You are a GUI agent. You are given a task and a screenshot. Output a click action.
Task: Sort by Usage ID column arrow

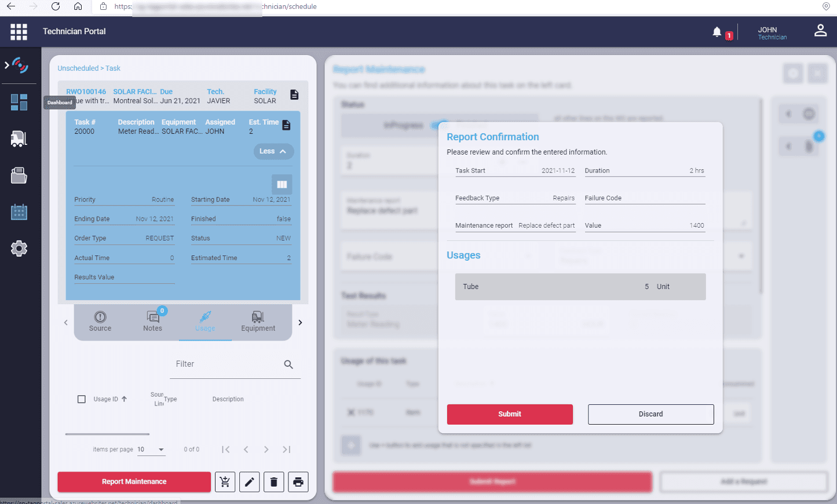click(124, 399)
